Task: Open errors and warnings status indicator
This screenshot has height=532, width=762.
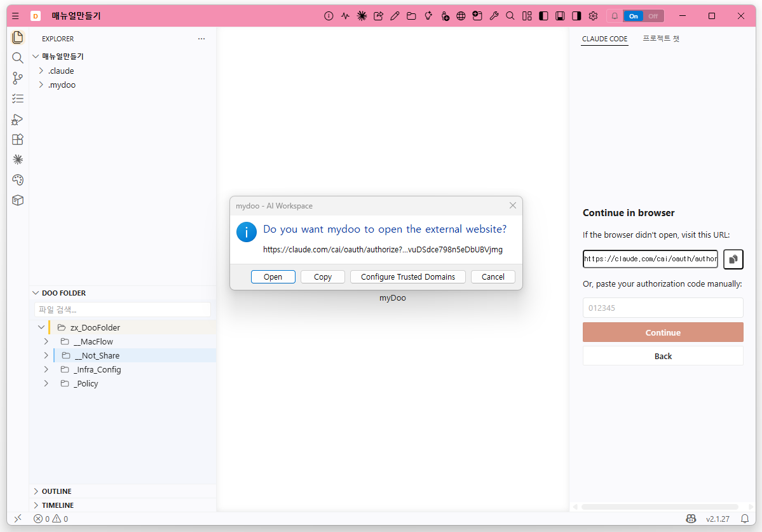Action: coord(51,519)
